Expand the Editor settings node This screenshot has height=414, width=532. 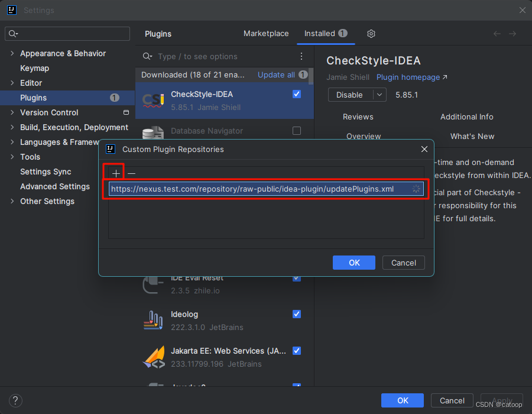12,83
